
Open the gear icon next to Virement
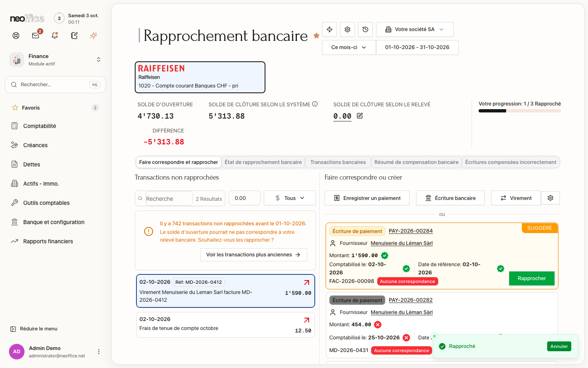(x=550, y=198)
